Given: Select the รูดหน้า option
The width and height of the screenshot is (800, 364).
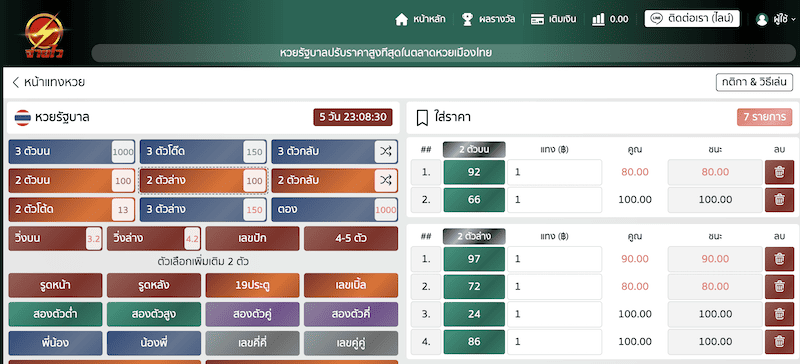Looking at the screenshot, I should (55, 285).
